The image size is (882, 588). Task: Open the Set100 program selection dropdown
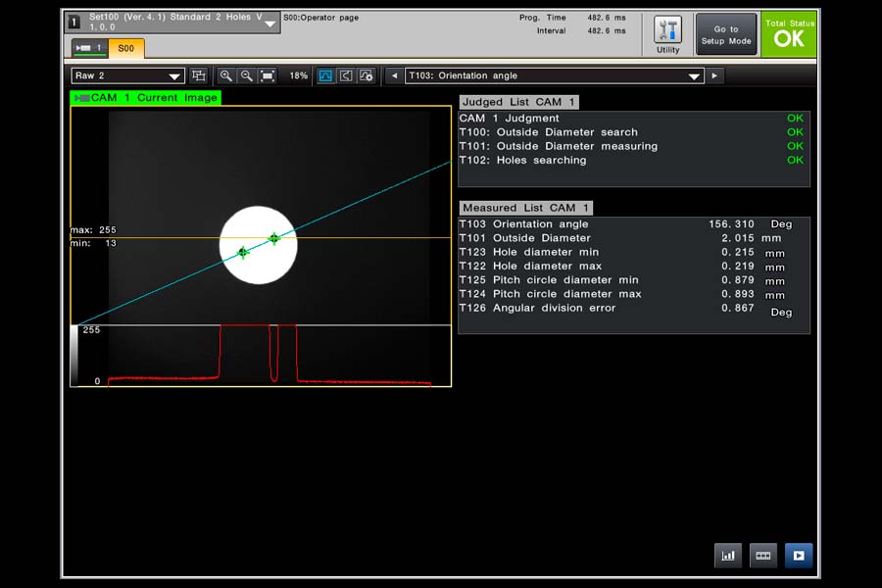(x=269, y=24)
